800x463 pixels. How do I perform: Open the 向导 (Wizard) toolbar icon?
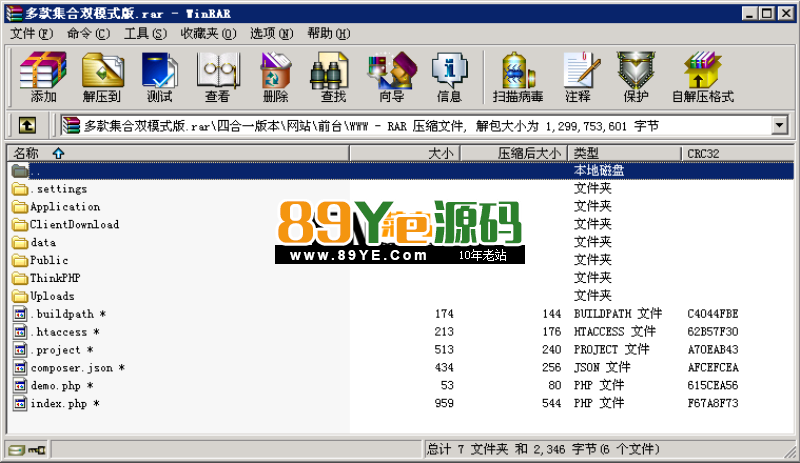(x=391, y=76)
